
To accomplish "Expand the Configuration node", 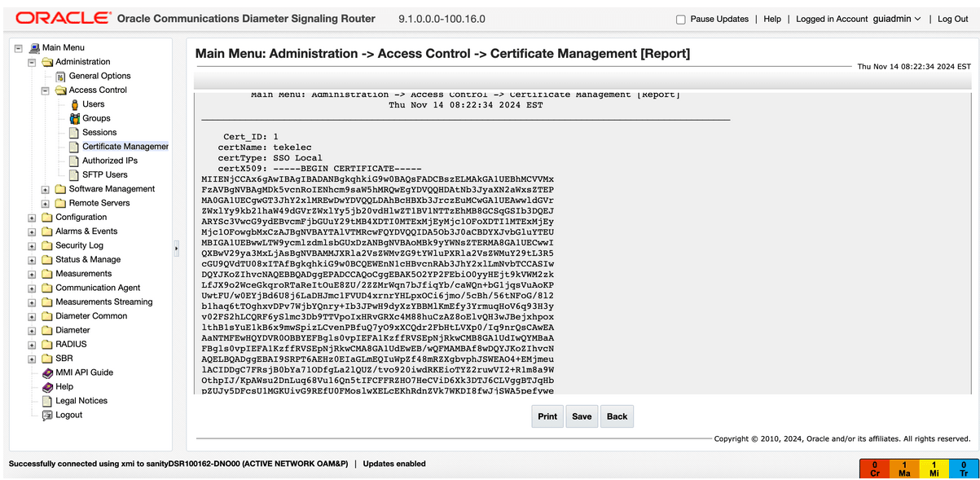I will pyautogui.click(x=32, y=218).
